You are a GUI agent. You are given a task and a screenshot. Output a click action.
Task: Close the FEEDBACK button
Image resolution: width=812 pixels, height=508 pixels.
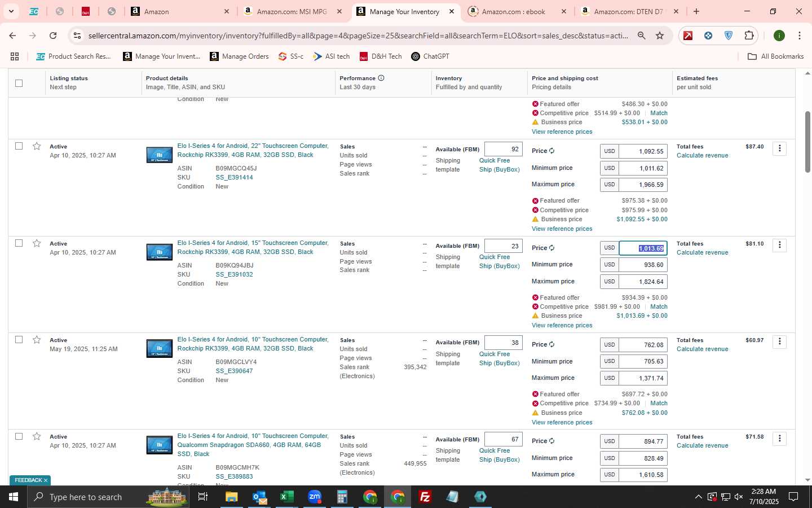coord(46,480)
